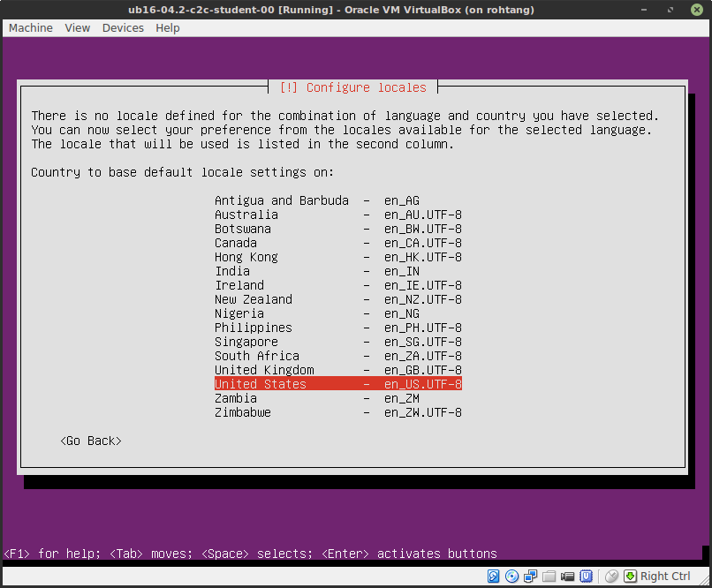The image size is (712, 588).
Task: Click the webcam status icon
Action: pyautogui.click(x=568, y=576)
